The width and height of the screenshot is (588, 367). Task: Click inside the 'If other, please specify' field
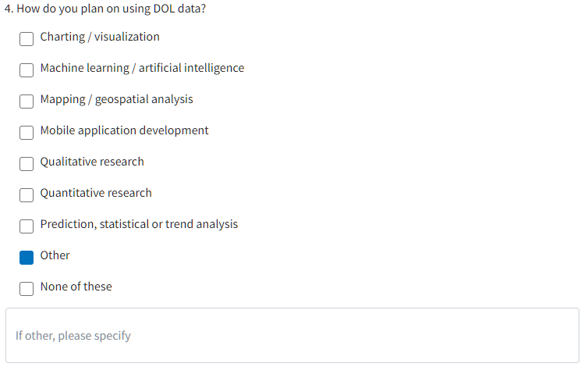click(x=292, y=336)
